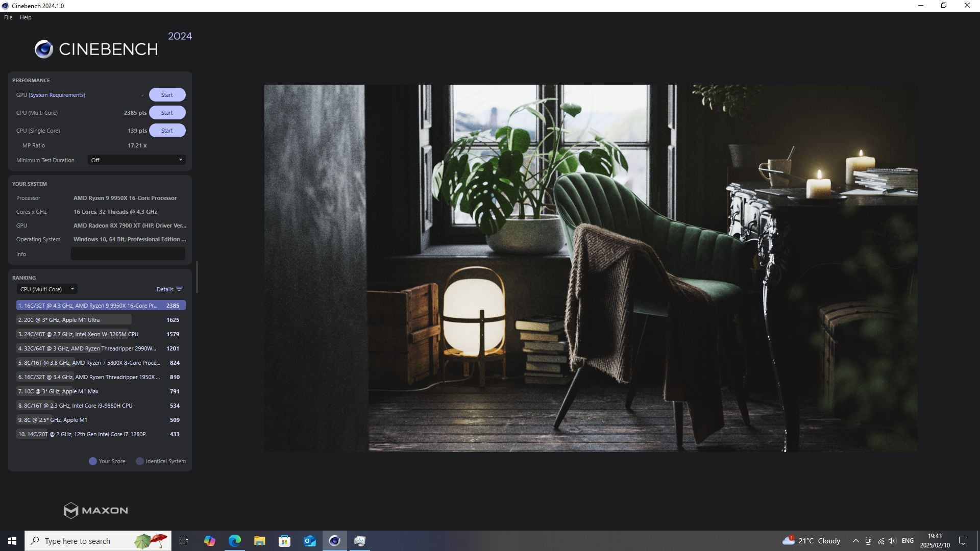
Task: Click the search highlights umbrella icon
Action: 151,541
